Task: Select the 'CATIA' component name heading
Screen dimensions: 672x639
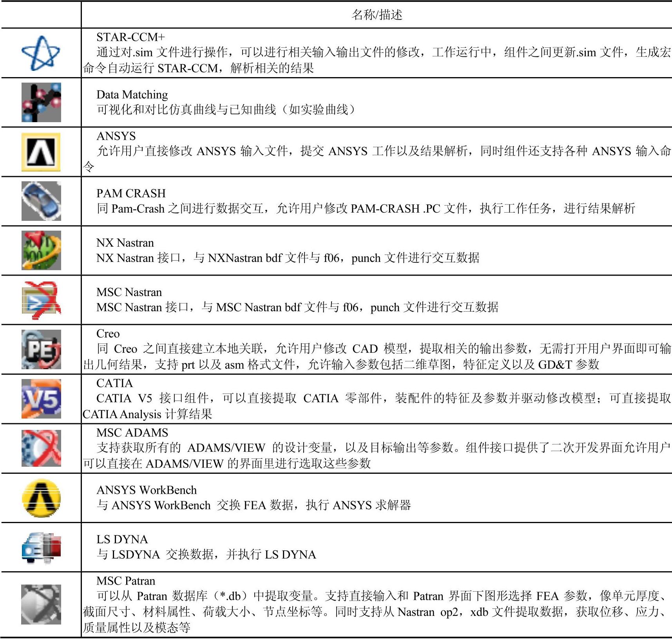Action: coord(114,383)
